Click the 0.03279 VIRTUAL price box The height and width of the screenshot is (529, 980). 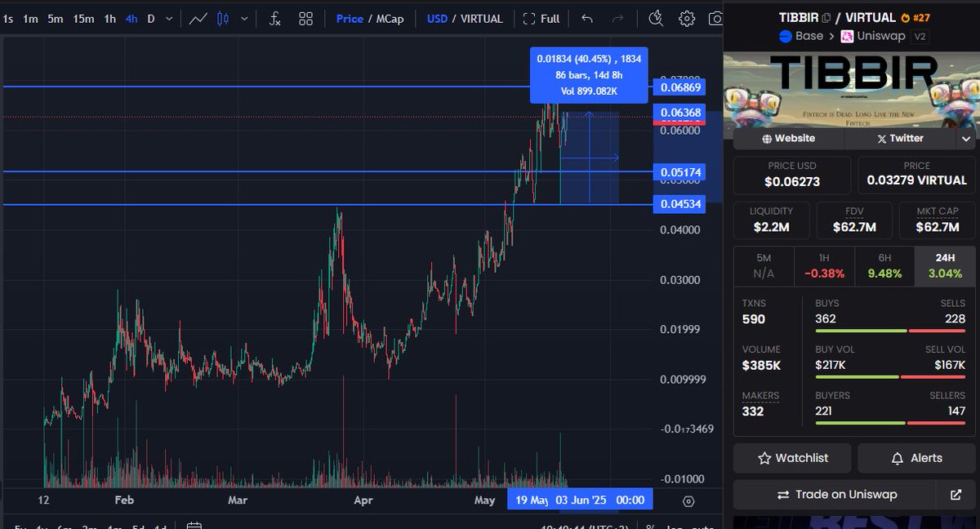[x=916, y=175]
